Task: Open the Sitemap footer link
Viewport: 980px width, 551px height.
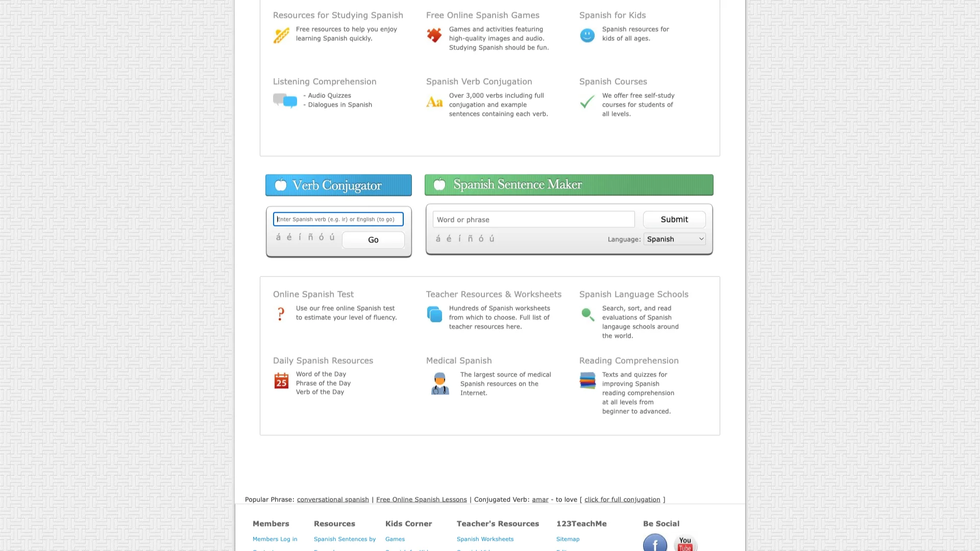Action: click(x=568, y=539)
